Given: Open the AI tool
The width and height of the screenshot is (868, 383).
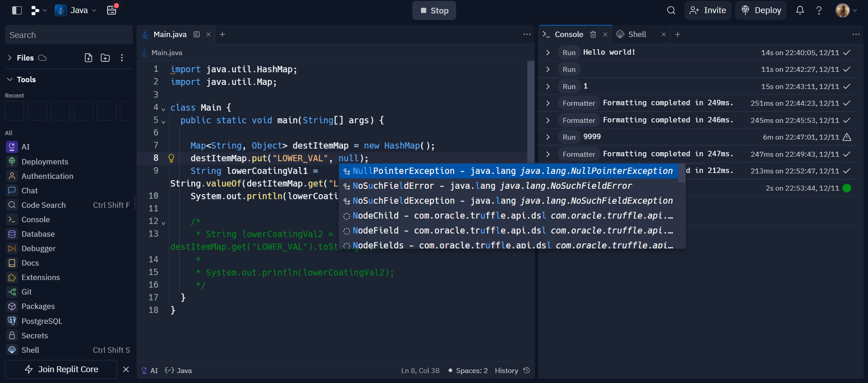Looking at the screenshot, I should [68, 147].
